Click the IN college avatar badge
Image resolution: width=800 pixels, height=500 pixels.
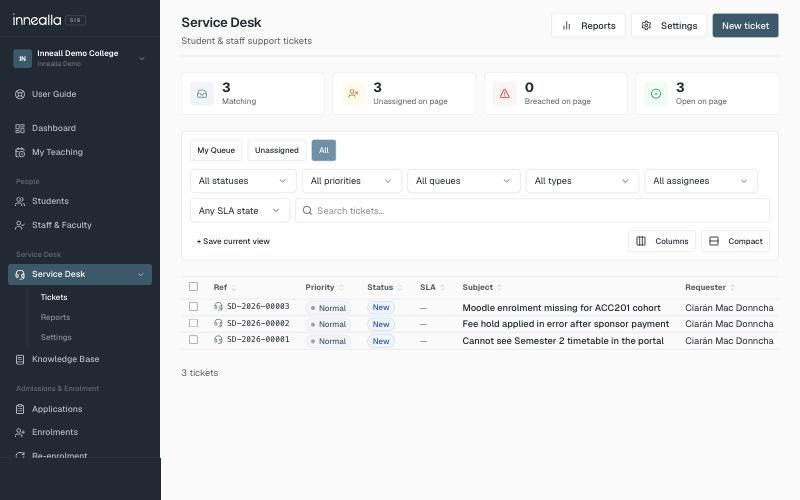pyautogui.click(x=22, y=59)
